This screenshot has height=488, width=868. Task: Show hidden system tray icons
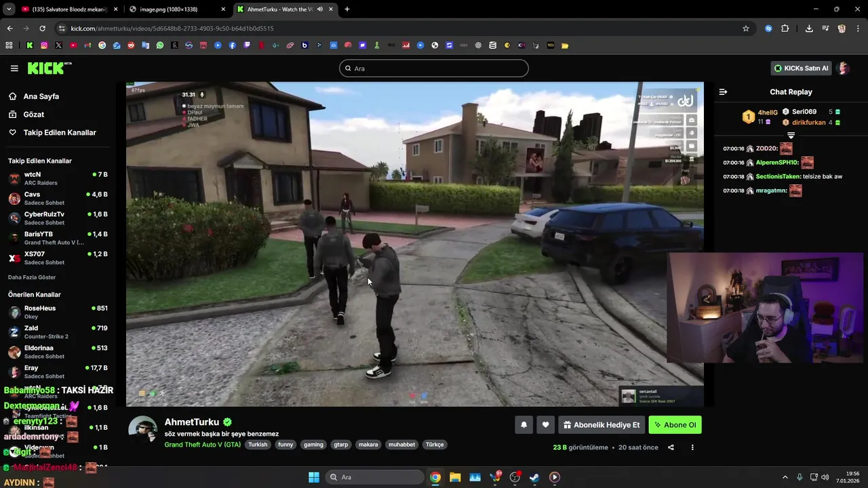click(785, 477)
